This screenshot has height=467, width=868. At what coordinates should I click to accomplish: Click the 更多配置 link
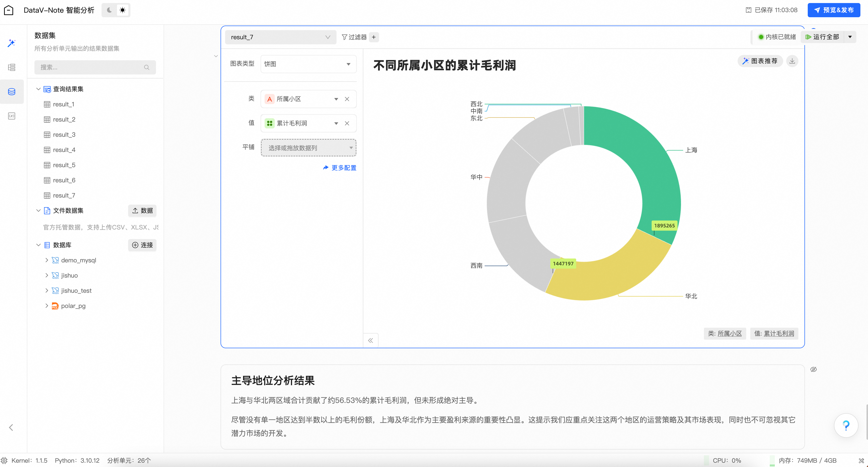[x=340, y=168]
